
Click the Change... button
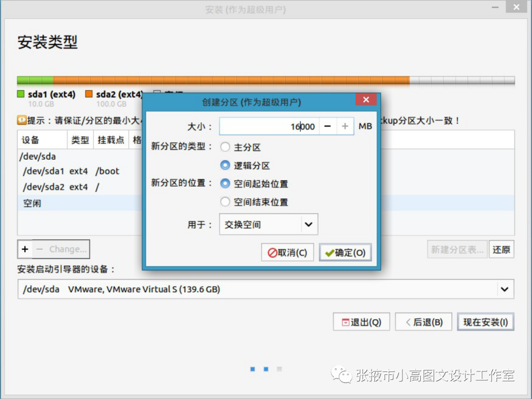[x=68, y=249]
